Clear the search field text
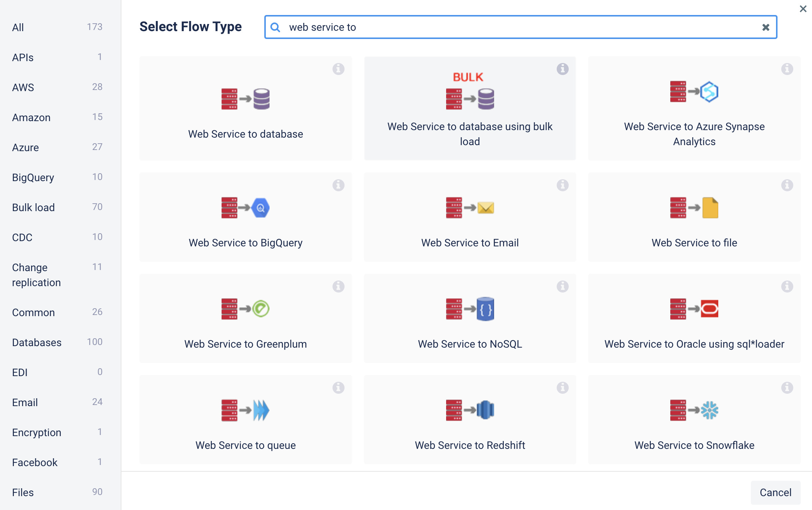 (x=766, y=27)
